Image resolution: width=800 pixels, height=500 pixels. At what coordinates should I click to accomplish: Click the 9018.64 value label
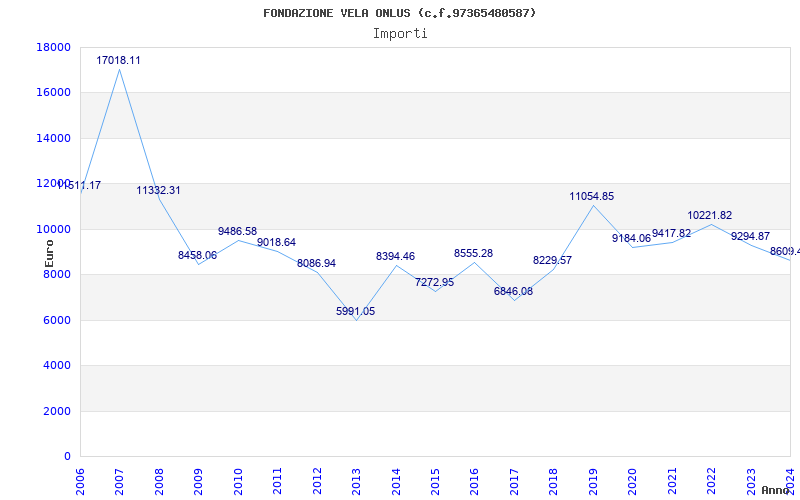click(x=277, y=242)
